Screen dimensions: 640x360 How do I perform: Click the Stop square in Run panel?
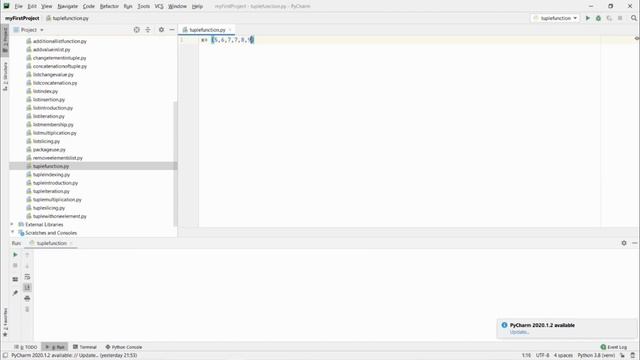click(15, 266)
